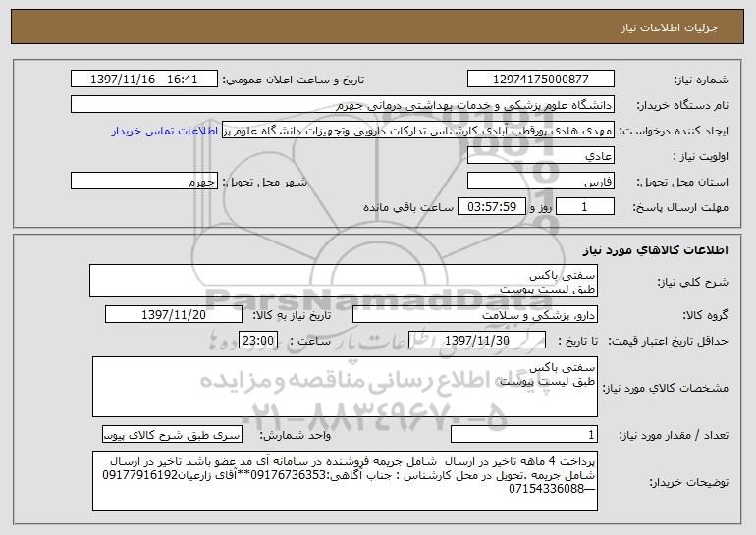The width and height of the screenshot is (756, 535).
Task: Click the buyer organization name field
Action: (343, 105)
